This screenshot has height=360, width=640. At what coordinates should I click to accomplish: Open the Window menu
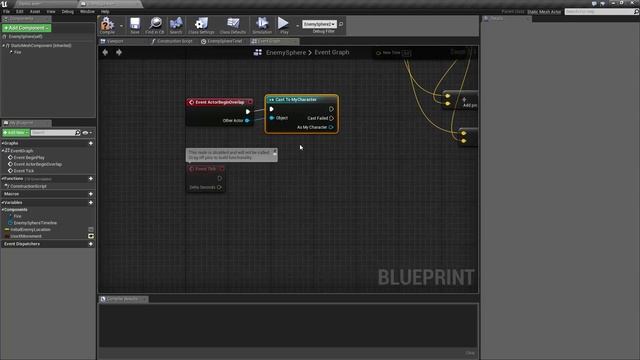[87, 11]
